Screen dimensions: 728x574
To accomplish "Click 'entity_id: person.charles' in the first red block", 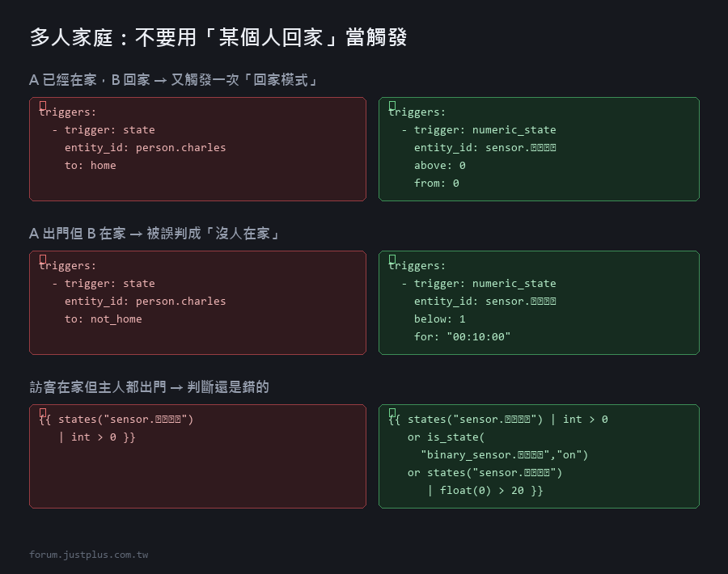I will pos(145,148).
